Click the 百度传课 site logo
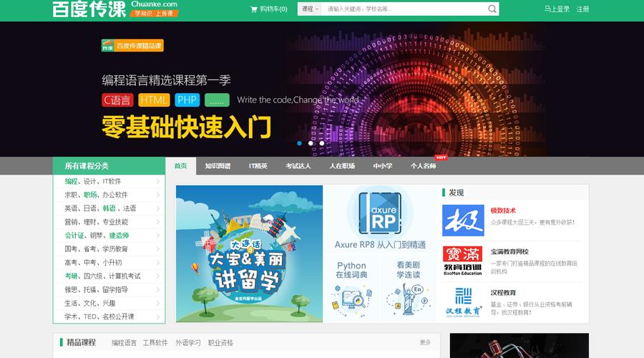 [x=89, y=9]
